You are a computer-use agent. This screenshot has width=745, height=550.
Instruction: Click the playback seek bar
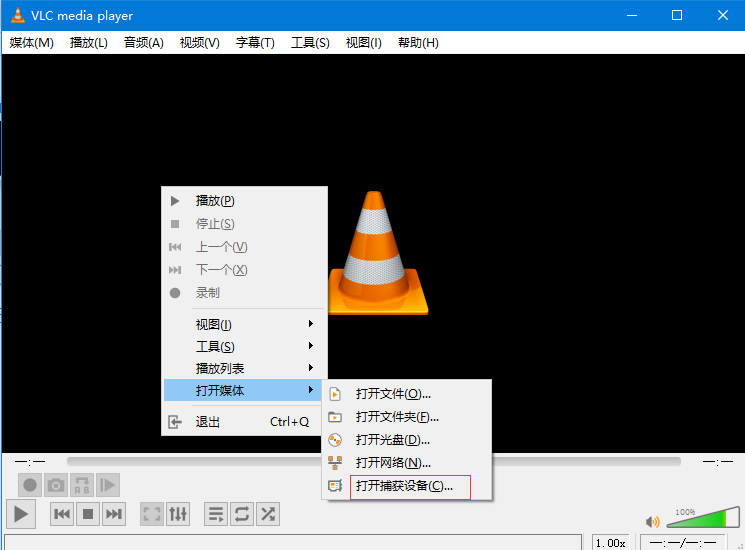point(373,461)
